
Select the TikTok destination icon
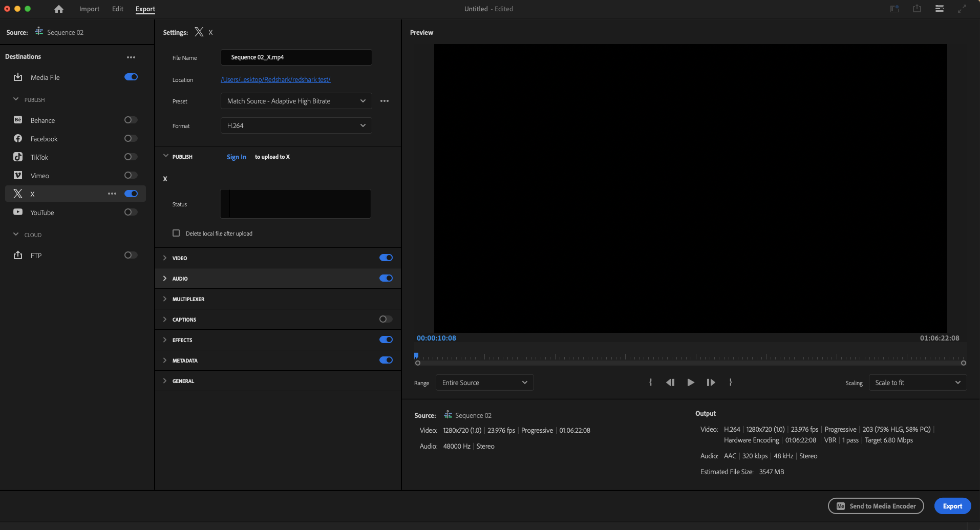pyautogui.click(x=18, y=157)
